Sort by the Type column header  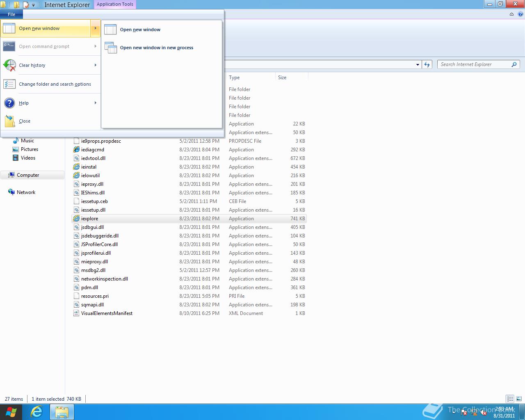point(251,78)
